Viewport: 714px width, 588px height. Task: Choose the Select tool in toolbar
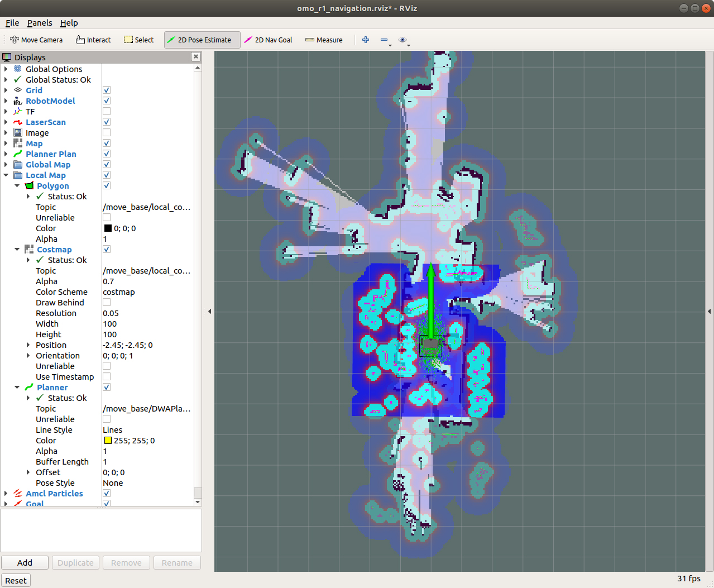(x=138, y=40)
